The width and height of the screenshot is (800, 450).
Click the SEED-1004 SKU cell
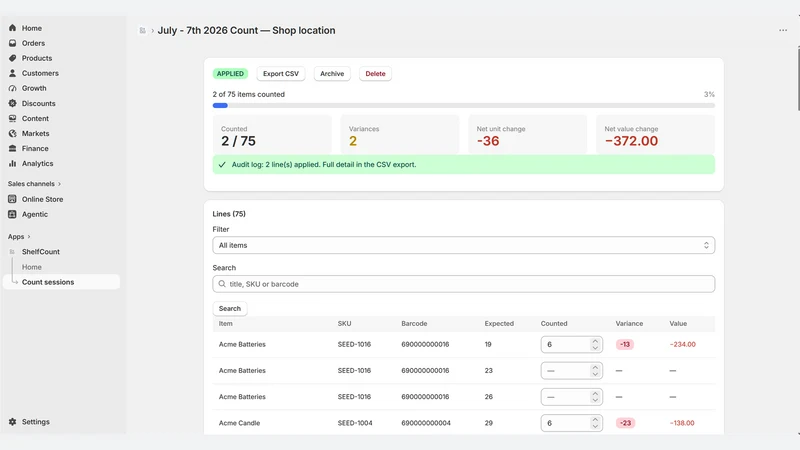(355, 423)
